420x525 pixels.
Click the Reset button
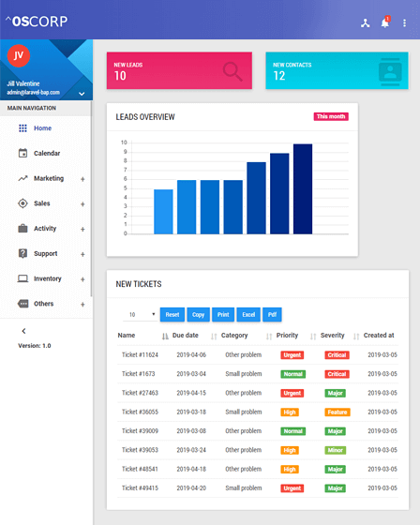(x=172, y=315)
